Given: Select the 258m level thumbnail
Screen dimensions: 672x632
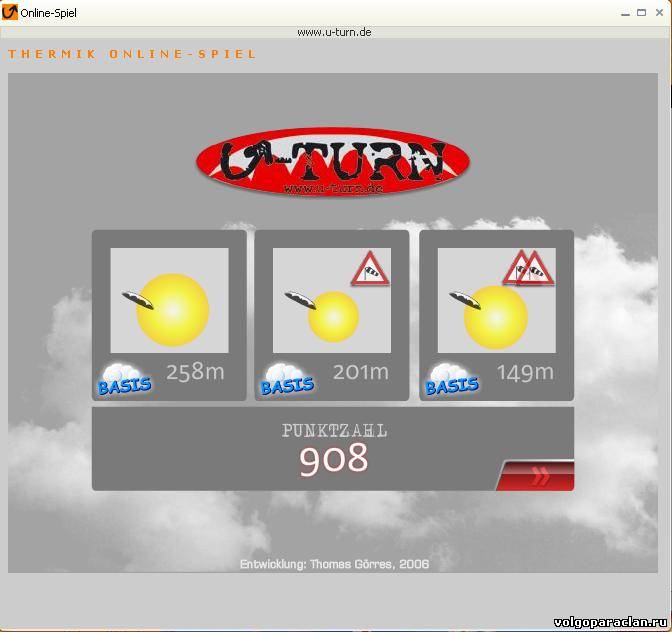Looking at the screenshot, I should click(169, 300).
